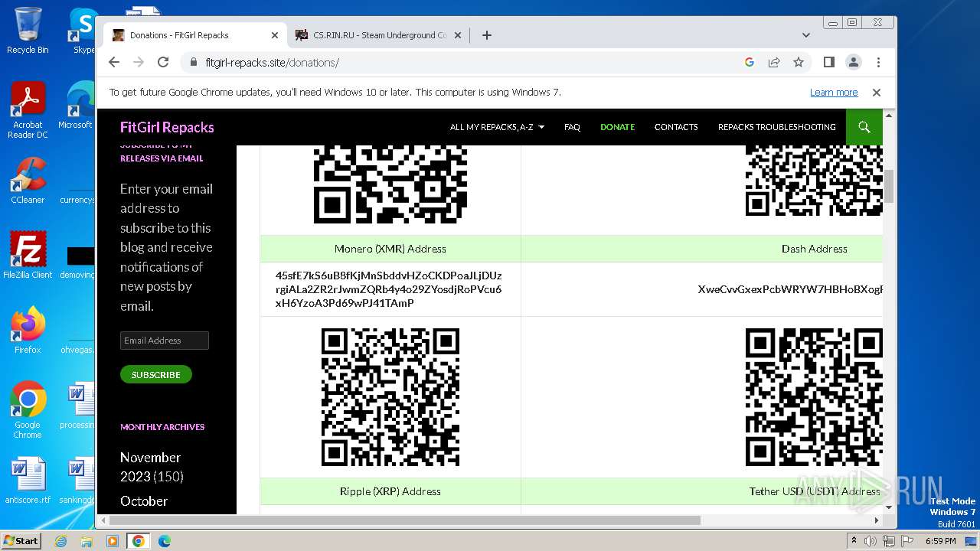This screenshot has width=980, height=551.
Task: Open REPACKS TROUBLESHOOTING menu item
Action: point(776,127)
